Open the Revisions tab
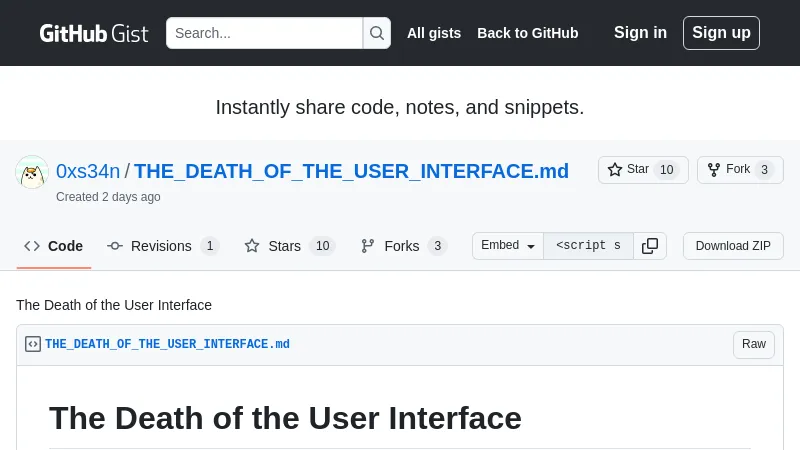Viewport: 800px width, 450px height. pos(162,246)
